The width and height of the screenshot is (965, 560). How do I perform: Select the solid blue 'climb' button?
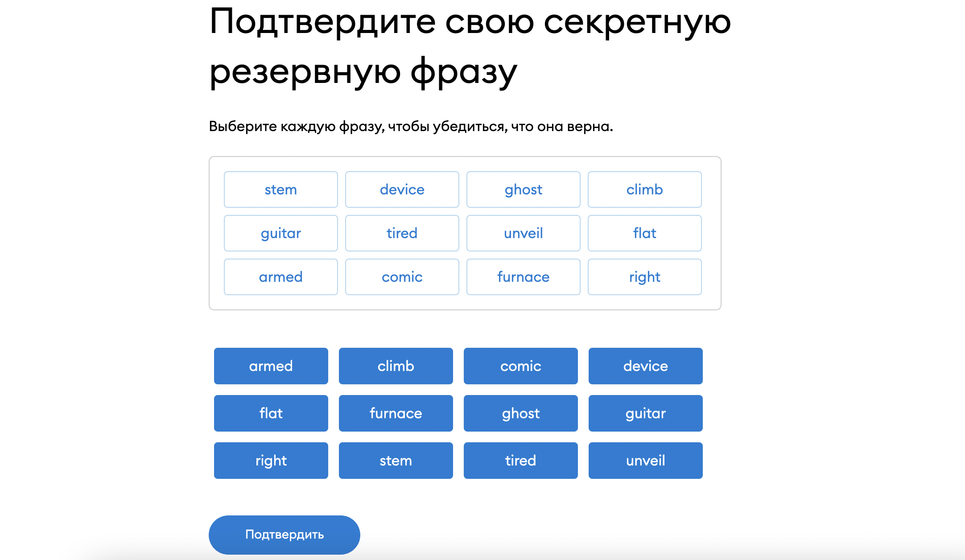click(x=396, y=366)
